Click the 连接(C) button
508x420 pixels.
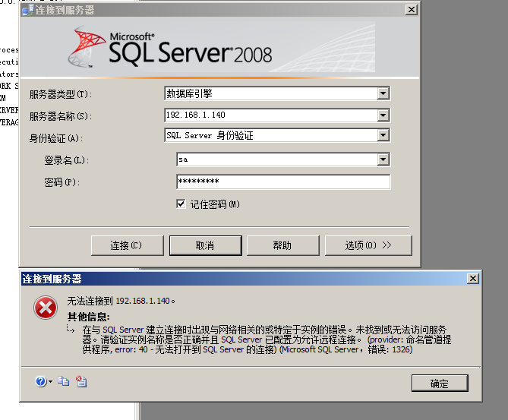[x=128, y=245]
